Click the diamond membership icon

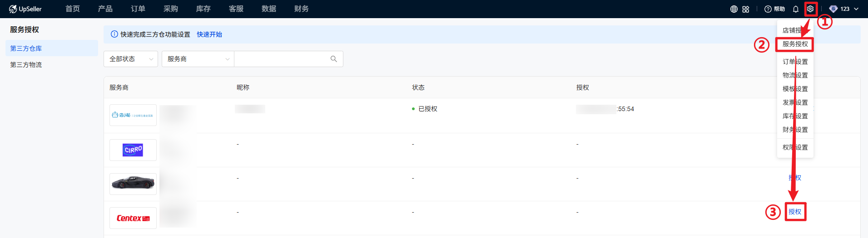click(833, 9)
